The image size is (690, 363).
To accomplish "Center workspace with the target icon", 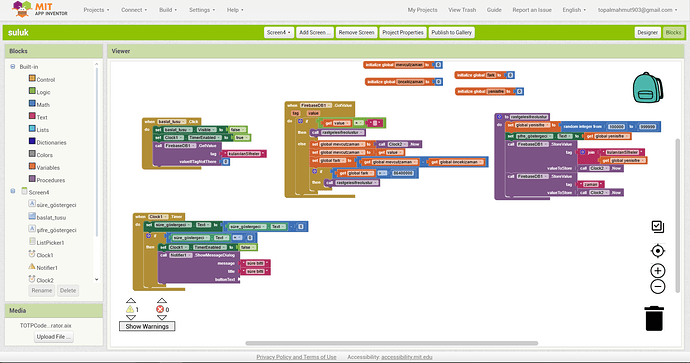I will 657,251.
